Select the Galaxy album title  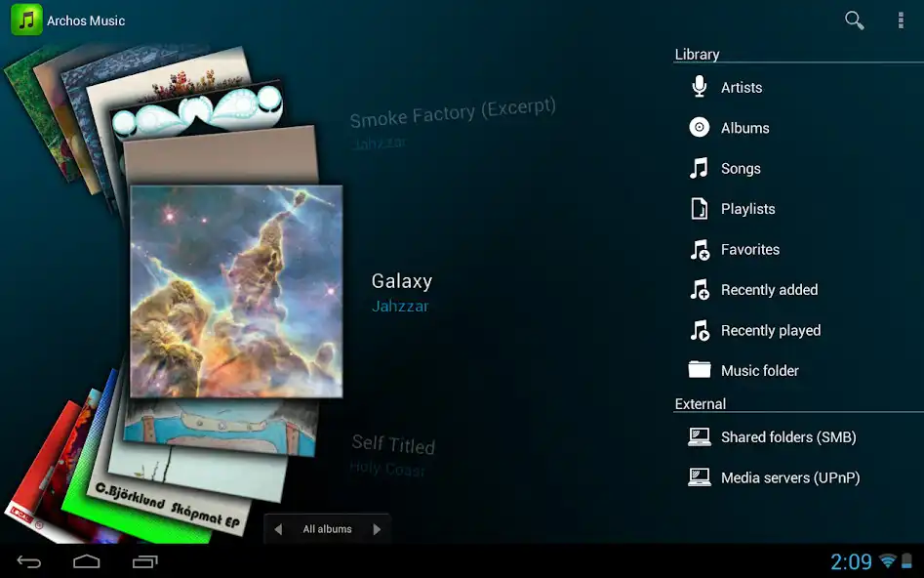[x=402, y=281]
